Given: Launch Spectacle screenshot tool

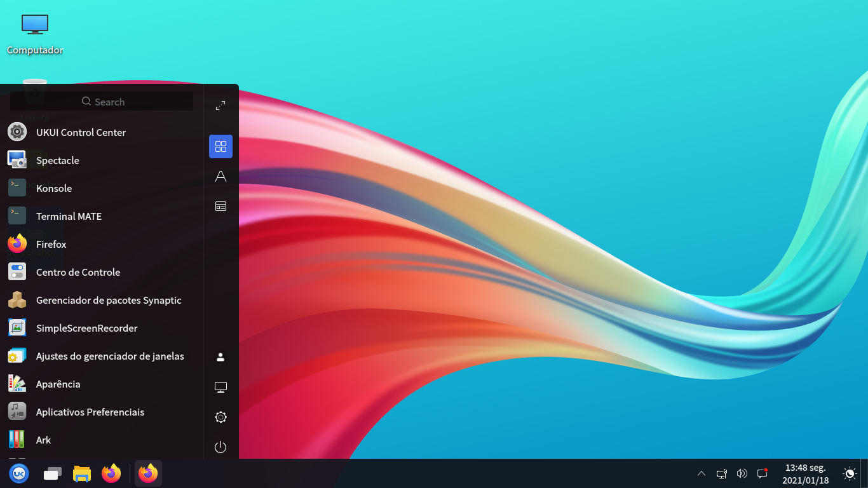Looking at the screenshot, I should tap(57, 160).
